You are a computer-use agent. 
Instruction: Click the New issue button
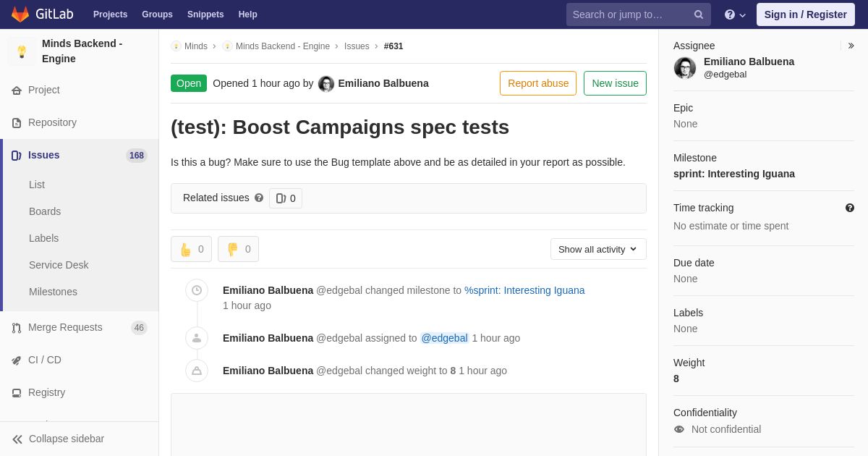tap(615, 83)
